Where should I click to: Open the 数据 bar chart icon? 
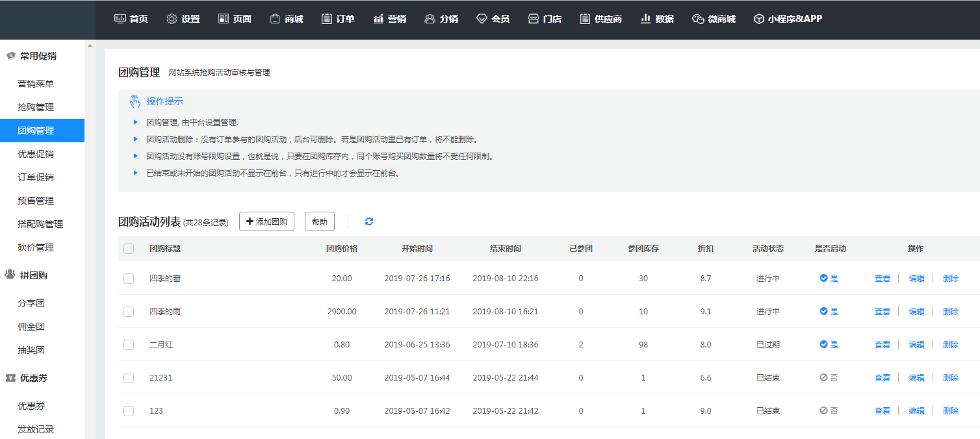[645, 19]
